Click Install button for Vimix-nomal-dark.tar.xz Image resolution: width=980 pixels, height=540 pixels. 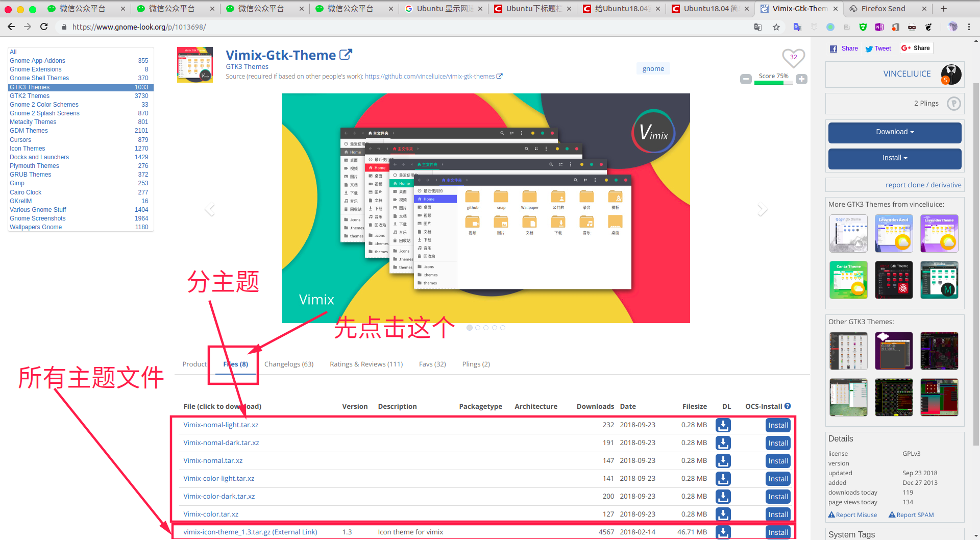click(778, 443)
